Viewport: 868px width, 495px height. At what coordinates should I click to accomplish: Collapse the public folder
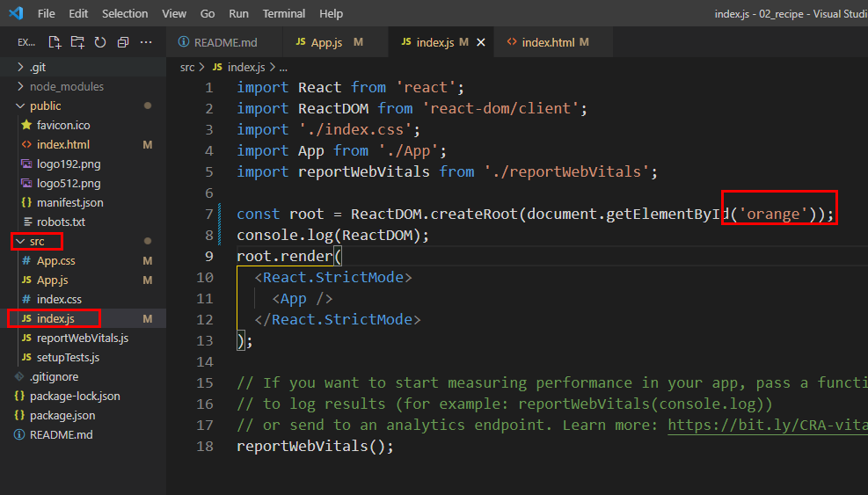[x=83, y=106]
